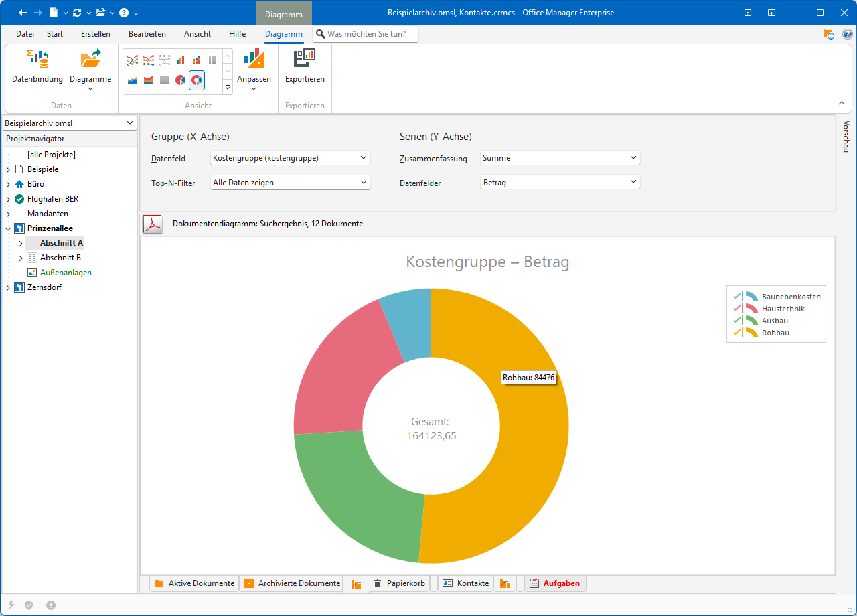The height and width of the screenshot is (616, 857).
Task: Select the pie chart type in gallery
Action: (x=181, y=80)
